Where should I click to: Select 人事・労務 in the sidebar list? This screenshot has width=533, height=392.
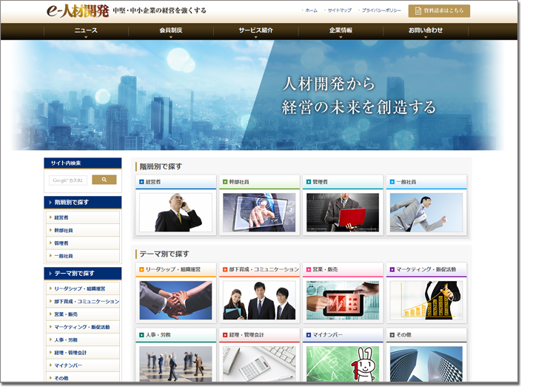click(66, 339)
